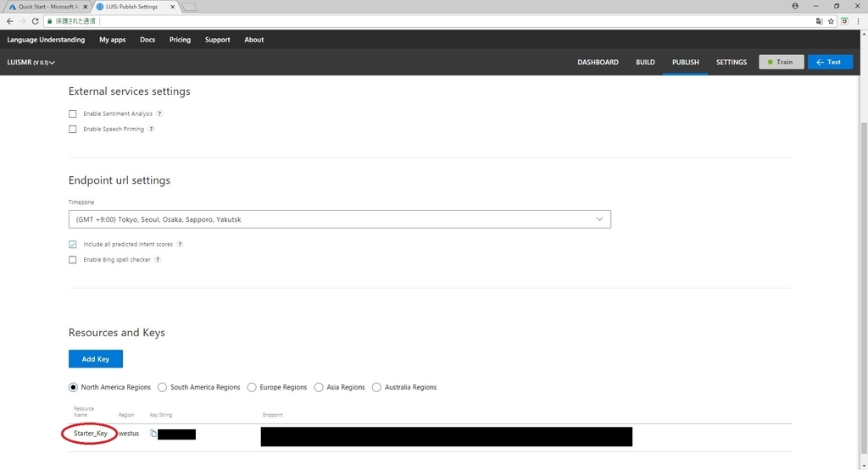Viewport: 868px width, 470px height.
Task: Select Australia Regions radio button
Action: 376,387
